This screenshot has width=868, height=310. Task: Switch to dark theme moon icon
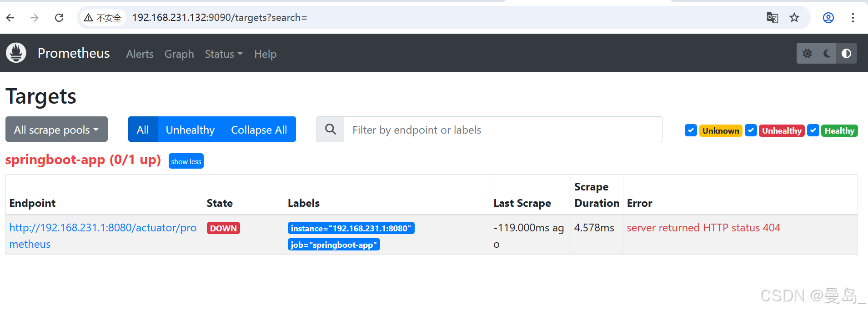click(x=827, y=53)
